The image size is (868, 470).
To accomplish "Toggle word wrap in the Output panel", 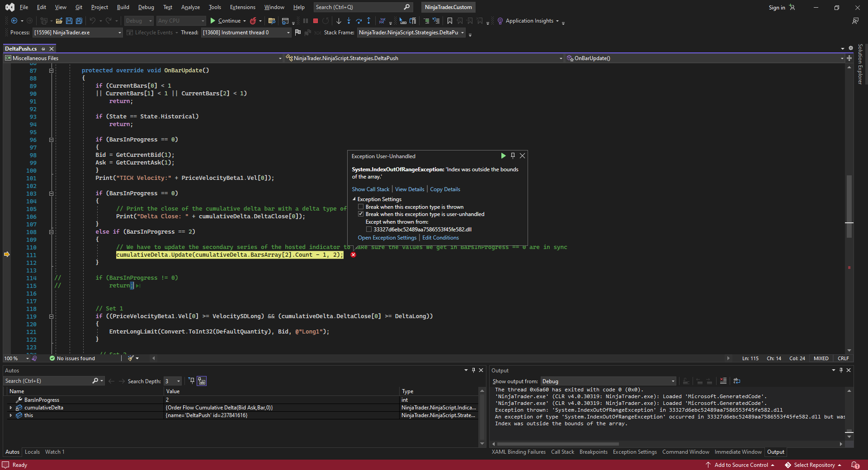I will pyautogui.click(x=737, y=381).
